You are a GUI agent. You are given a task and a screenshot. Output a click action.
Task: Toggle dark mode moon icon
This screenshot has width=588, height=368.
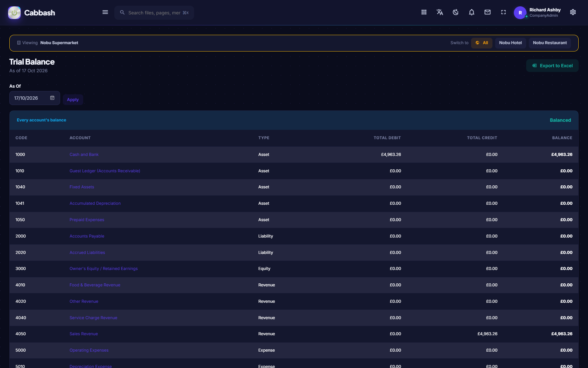tap(456, 12)
